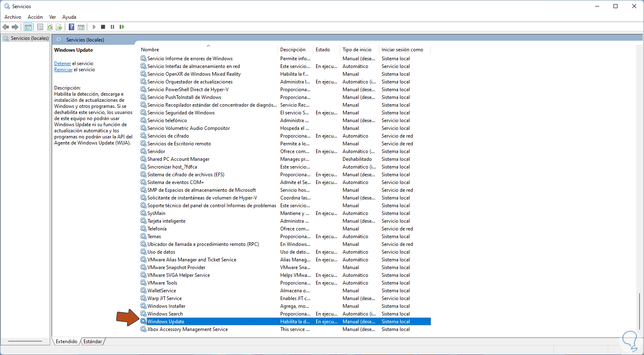Click the gear icon of Uso de datos
644x355 pixels.
[143, 252]
